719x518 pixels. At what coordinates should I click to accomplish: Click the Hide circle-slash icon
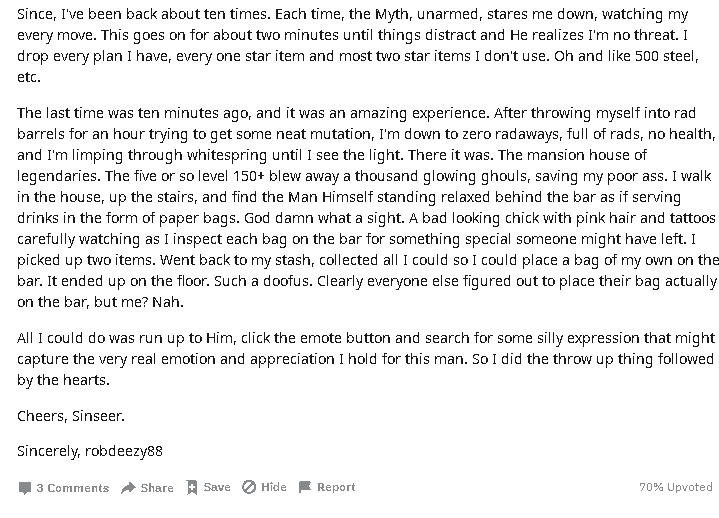tap(249, 487)
